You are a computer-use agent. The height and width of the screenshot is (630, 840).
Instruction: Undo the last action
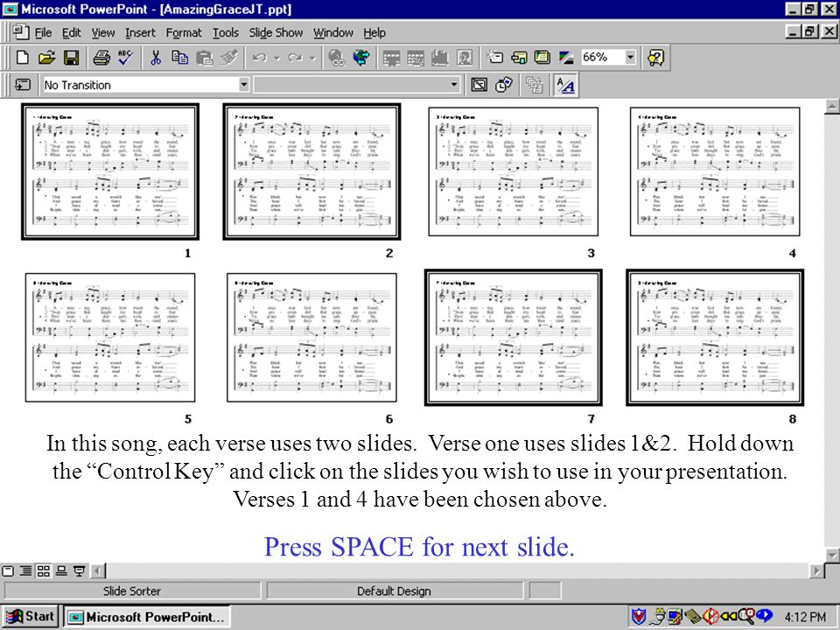(x=260, y=58)
